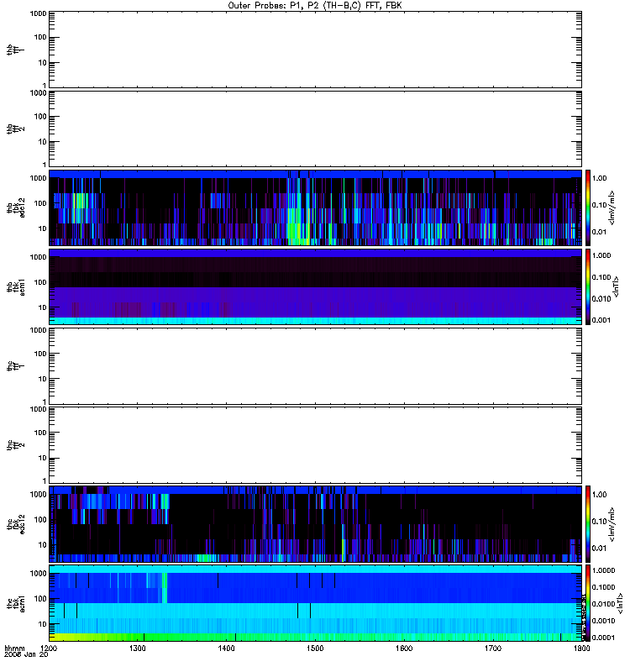Click '0.10' on the thb edc12 color scale

(x=600, y=205)
